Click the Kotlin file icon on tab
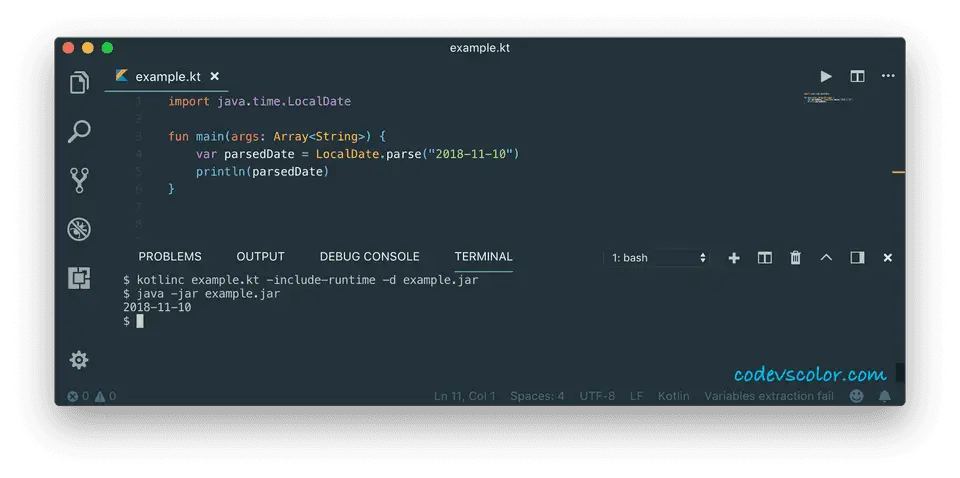Viewport: 960px width, 478px height. [121, 76]
